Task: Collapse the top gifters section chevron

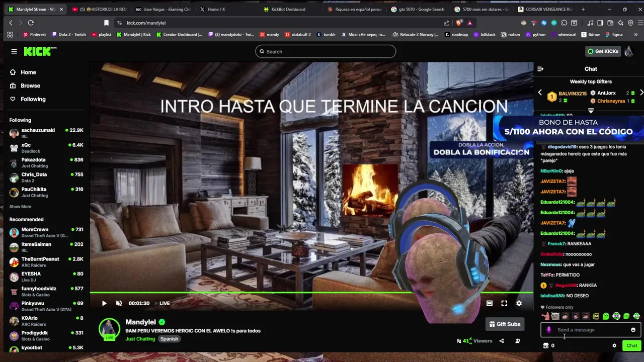Action: (x=591, y=111)
